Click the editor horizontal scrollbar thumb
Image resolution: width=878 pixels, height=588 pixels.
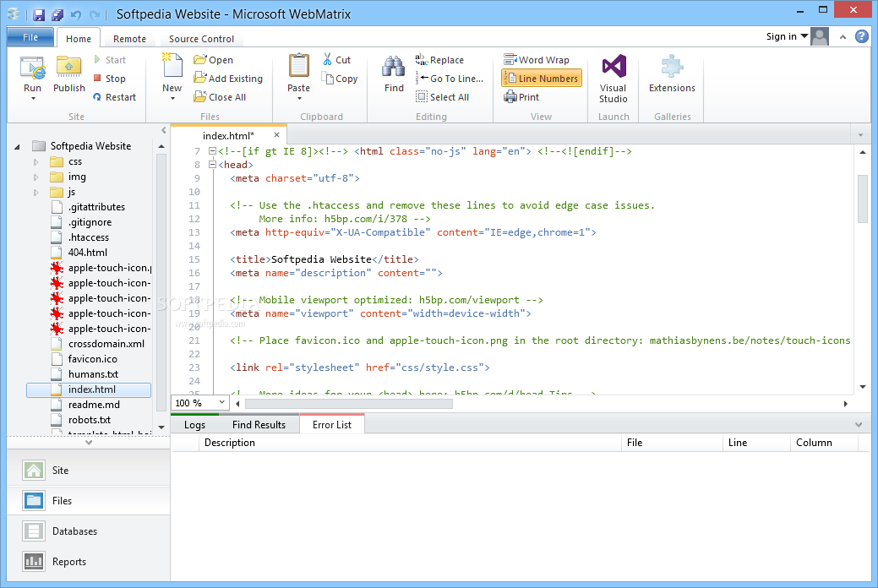[x=349, y=404]
